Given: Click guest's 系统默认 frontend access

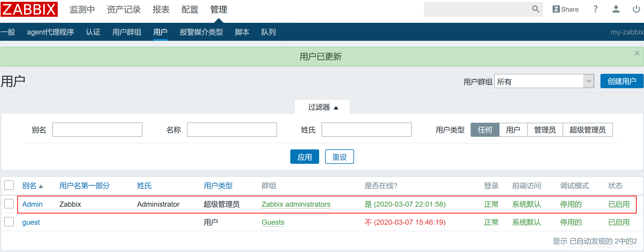Looking at the screenshot, I should [526, 222].
